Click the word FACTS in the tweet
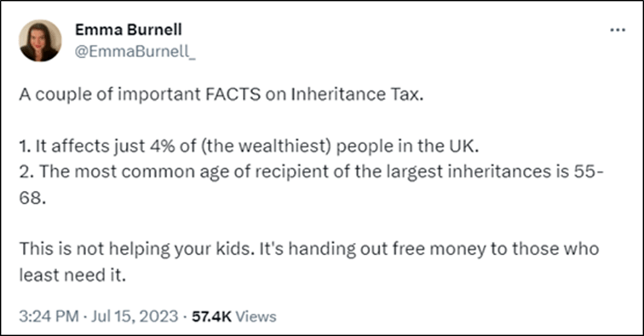The width and height of the screenshot is (644, 336). 233,95
